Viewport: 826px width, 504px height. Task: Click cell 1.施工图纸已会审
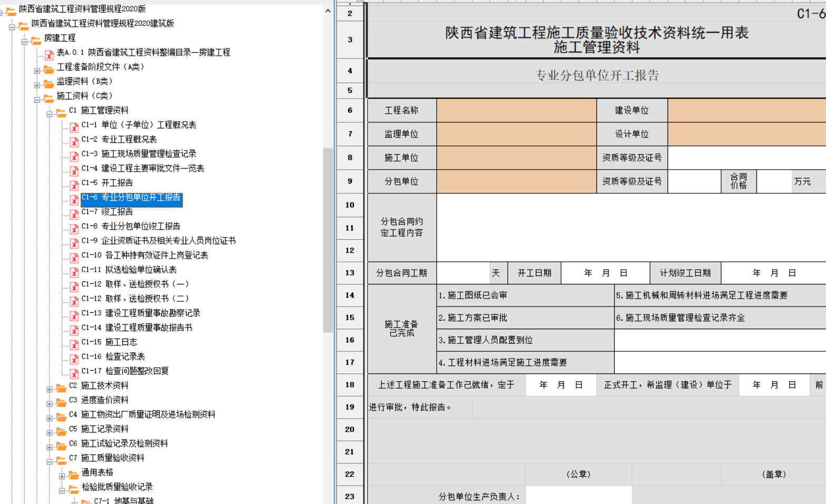525,295
